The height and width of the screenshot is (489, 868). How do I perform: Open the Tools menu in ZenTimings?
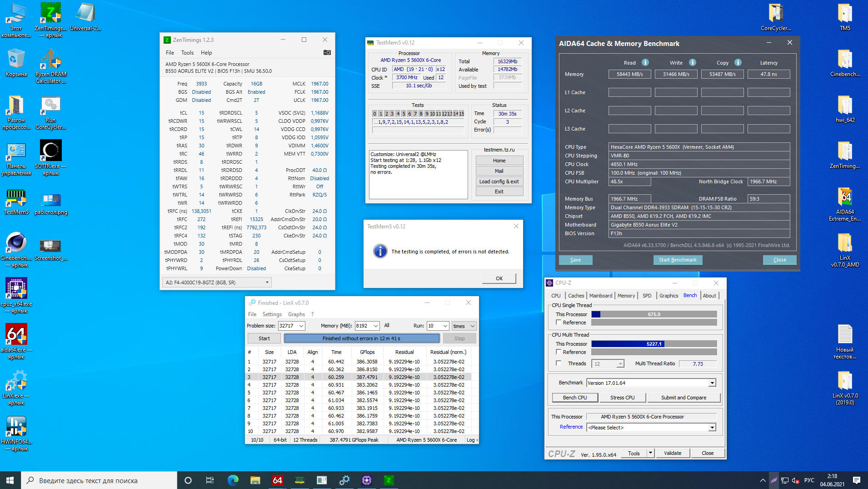click(x=187, y=53)
